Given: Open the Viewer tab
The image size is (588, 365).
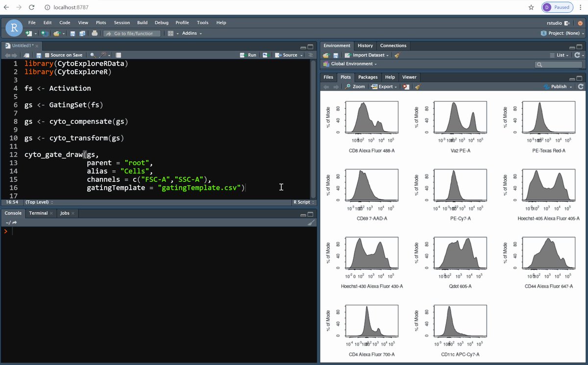Looking at the screenshot, I should tap(409, 77).
